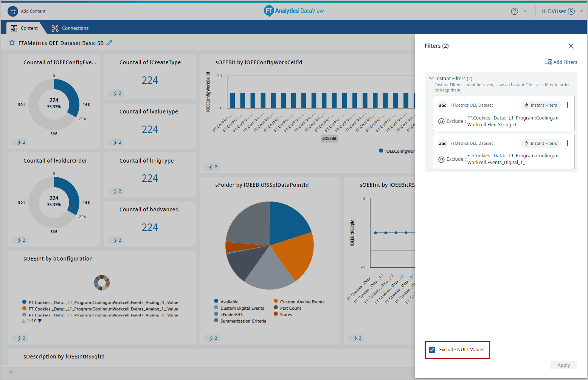Toggle Exclude radio for Flex_String_0_ filter
This screenshot has width=588, height=380.
point(441,121)
